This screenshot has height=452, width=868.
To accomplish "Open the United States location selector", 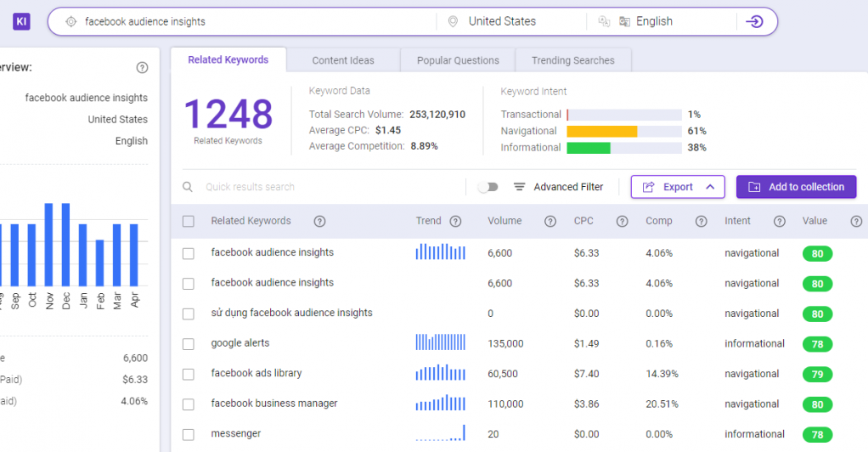I will 502,21.
